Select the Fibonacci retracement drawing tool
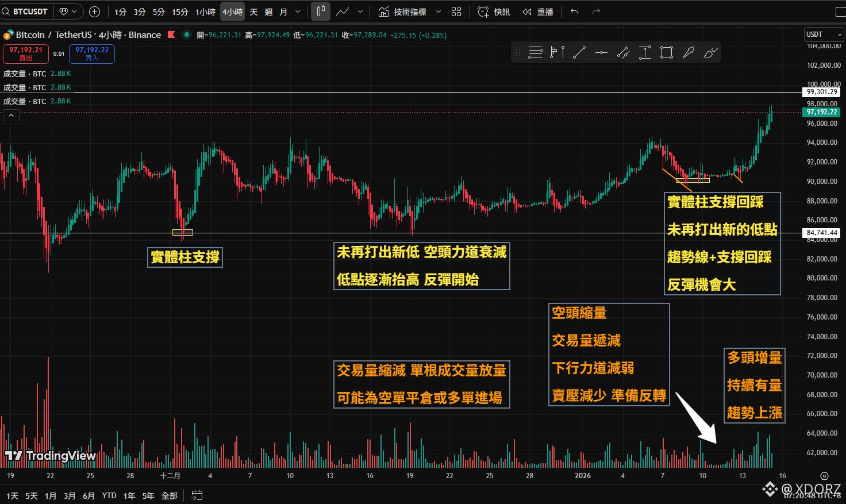Image resolution: width=846 pixels, height=504 pixels. point(536,53)
